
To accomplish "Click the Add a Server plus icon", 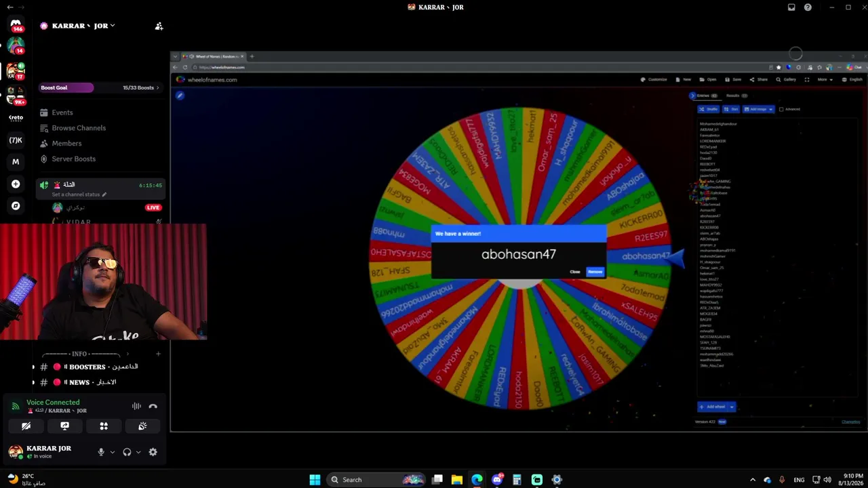I will coord(16,184).
